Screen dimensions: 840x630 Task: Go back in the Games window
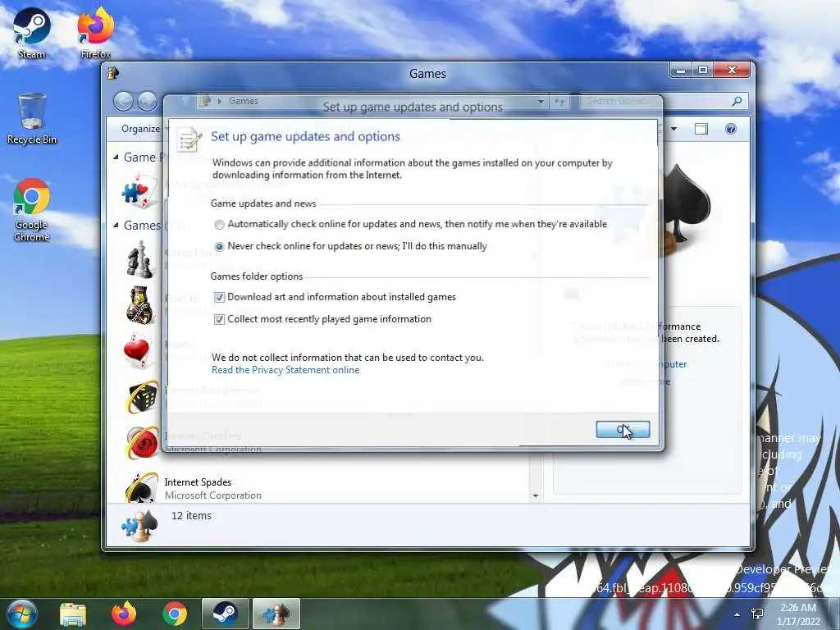pos(123,101)
